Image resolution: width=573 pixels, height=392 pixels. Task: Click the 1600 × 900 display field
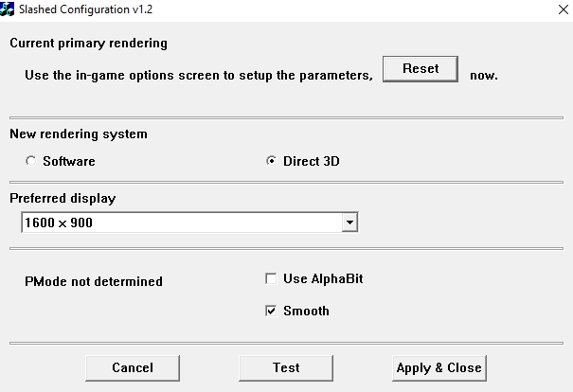click(180, 223)
